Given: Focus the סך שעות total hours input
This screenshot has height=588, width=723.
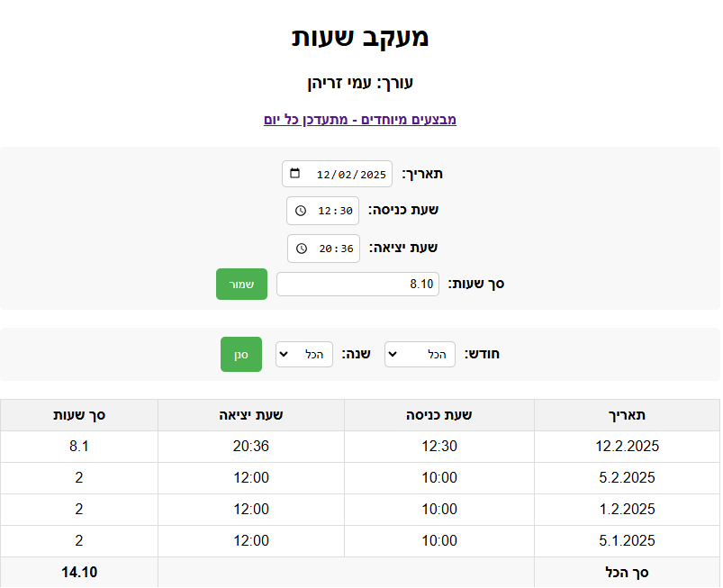Looking at the screenshot, I should pos(358,285).
